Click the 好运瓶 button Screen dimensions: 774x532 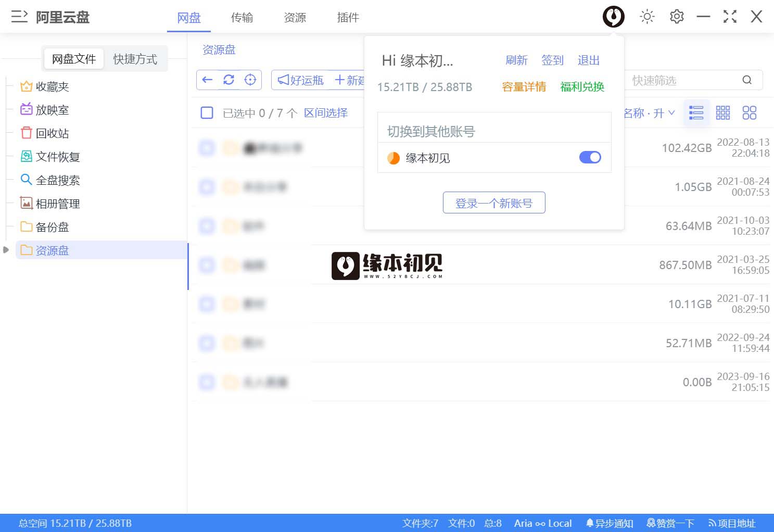coord(301,80)
